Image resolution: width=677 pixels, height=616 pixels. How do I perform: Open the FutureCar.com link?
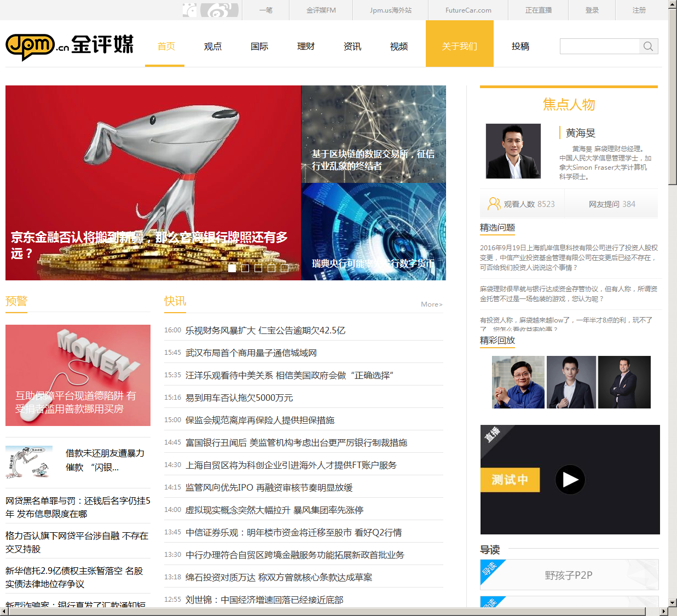[x=468, y=10]
